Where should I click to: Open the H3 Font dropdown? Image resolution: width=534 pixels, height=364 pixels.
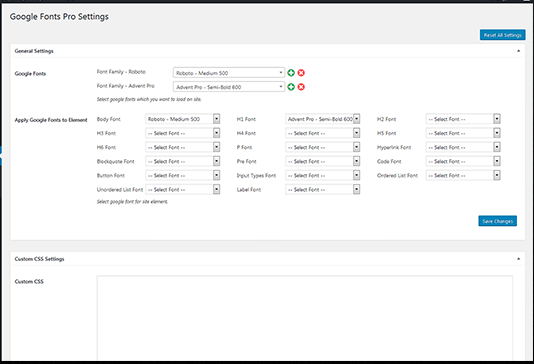tap(183, 133)
